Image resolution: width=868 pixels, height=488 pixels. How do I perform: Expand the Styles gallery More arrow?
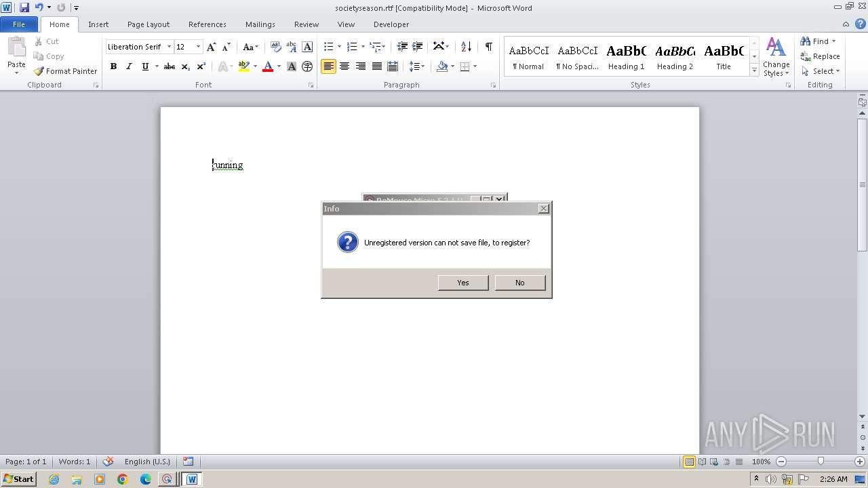[754, 70]
